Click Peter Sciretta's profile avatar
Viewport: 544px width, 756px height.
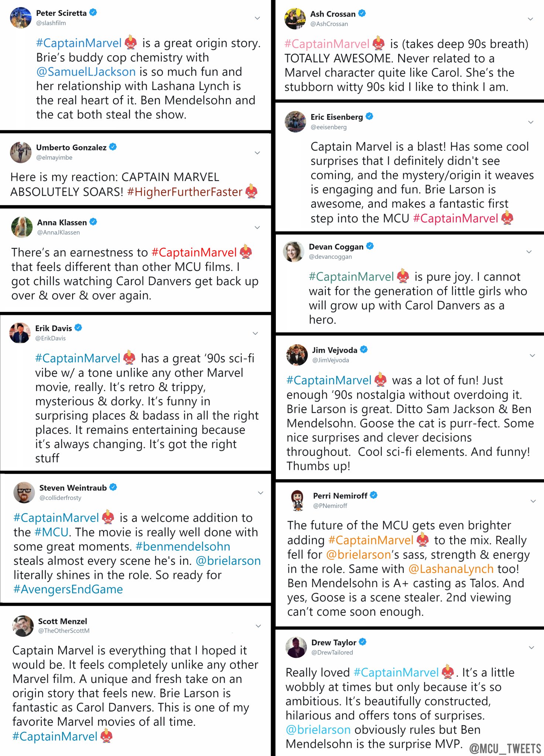coord(21,18)
